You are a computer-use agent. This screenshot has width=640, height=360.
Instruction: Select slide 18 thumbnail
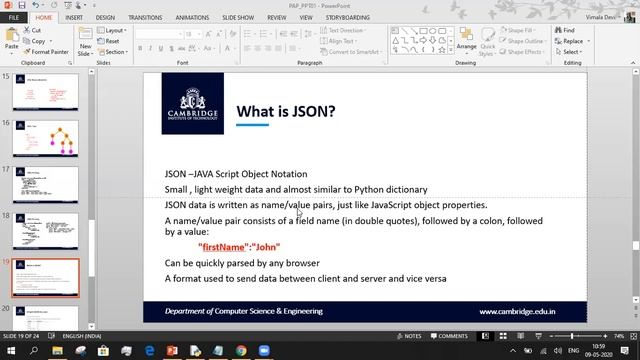[45, 231]
